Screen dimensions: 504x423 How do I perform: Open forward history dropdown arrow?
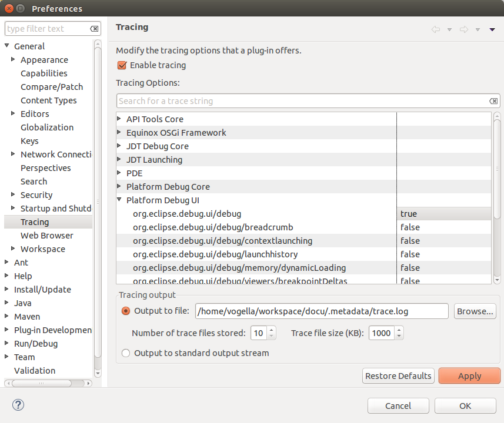pyautogui.click(x=478, y=29)
